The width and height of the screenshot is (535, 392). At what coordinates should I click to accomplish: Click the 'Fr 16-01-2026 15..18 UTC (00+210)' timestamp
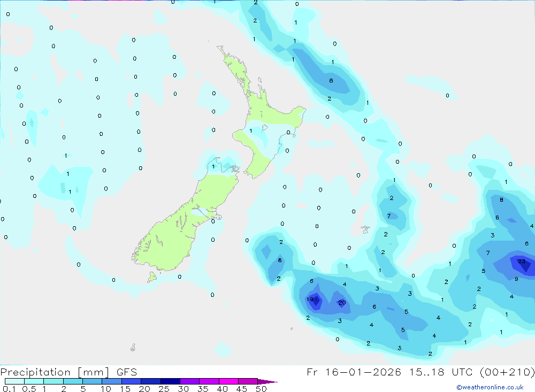tap(421, 372)
